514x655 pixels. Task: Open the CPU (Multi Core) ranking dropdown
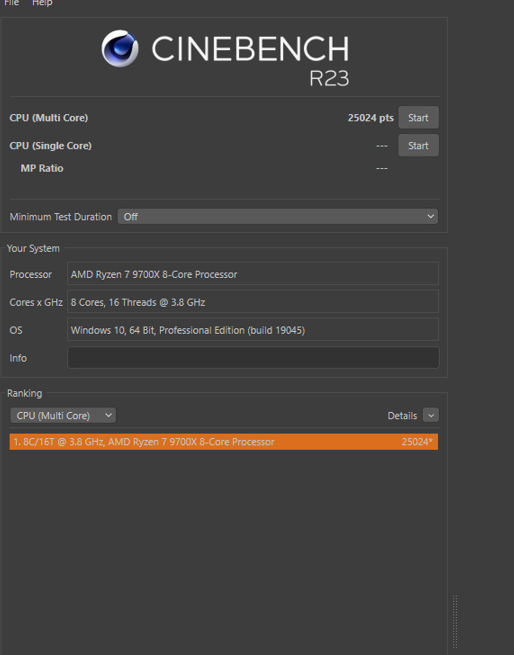click(63, 416)
